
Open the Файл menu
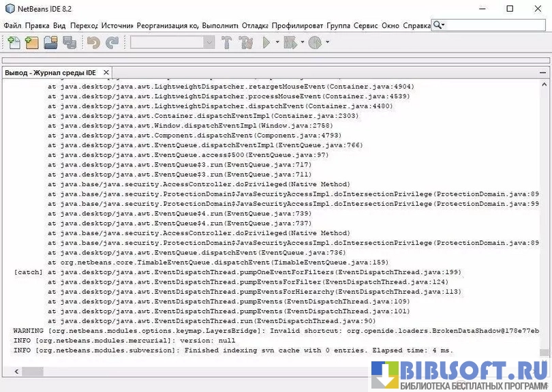pyautogui.click(x=12, y=25)
